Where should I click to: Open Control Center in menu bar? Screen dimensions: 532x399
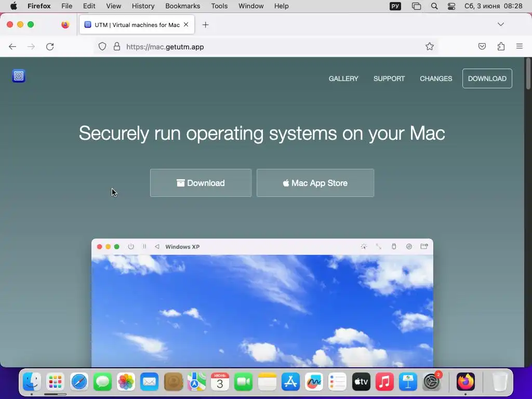[451, 6]
